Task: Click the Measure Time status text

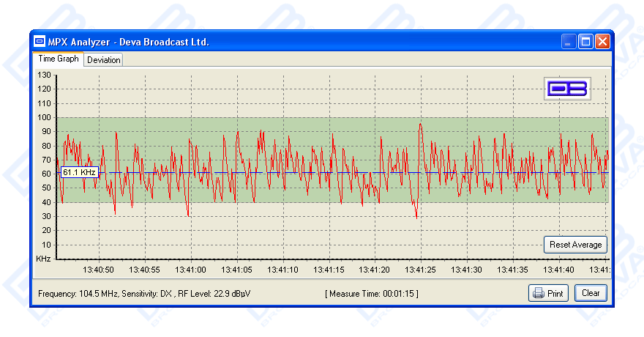Action: point(372,294)
